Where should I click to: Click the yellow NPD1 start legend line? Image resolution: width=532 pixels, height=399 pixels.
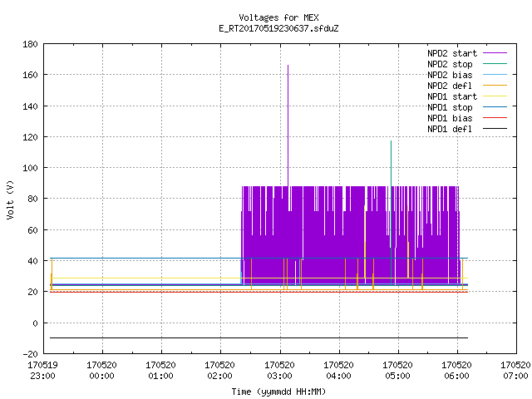click(495, 96)
